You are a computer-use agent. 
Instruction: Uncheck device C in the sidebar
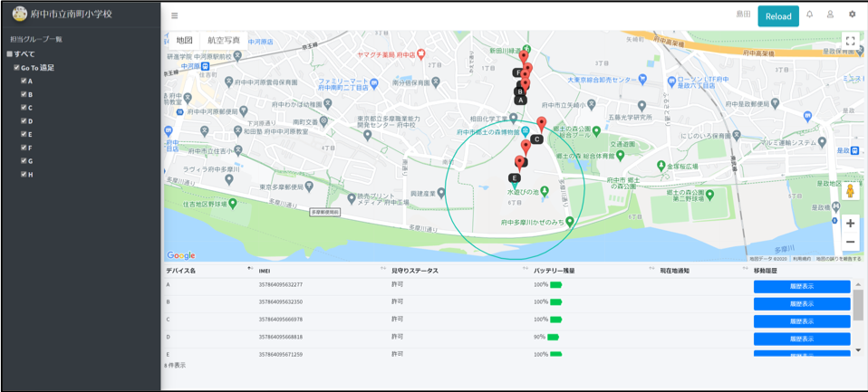tap(24, 107)
